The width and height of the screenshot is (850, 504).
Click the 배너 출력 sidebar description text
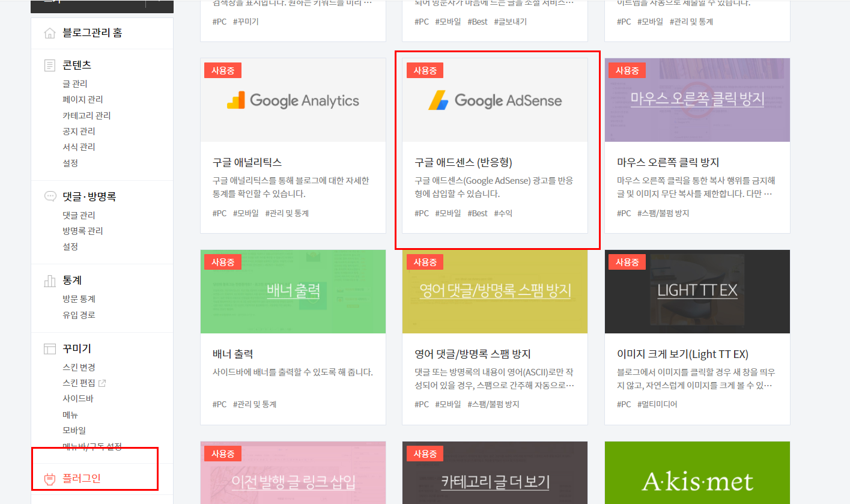click(x=293, y=372)
